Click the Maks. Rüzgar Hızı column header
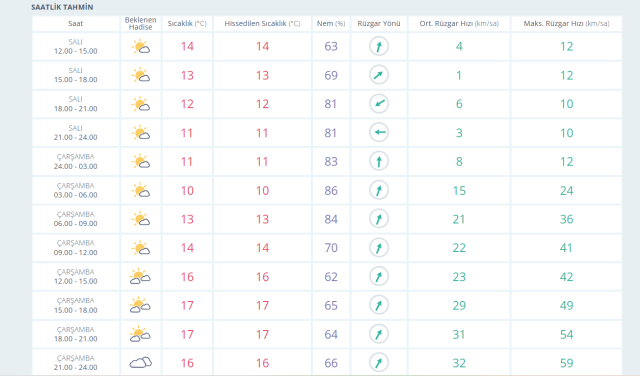The height and width of the screenshot is (376, 640). click(567, 24)
